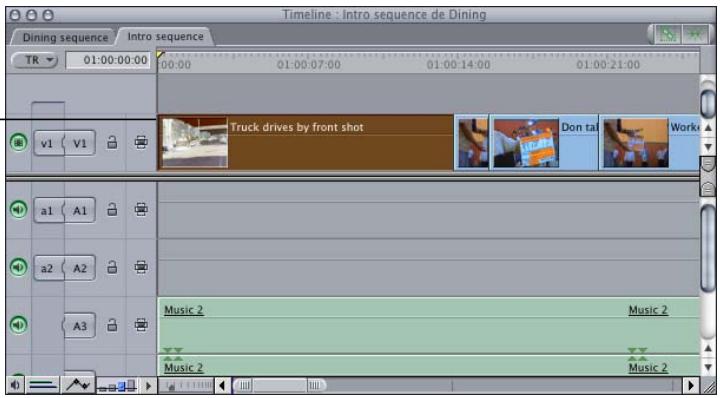Image resolution: width=720 pixels, height=398 pixels.
Task: Select the Don tal clip thumbnail
Action: 526,143
